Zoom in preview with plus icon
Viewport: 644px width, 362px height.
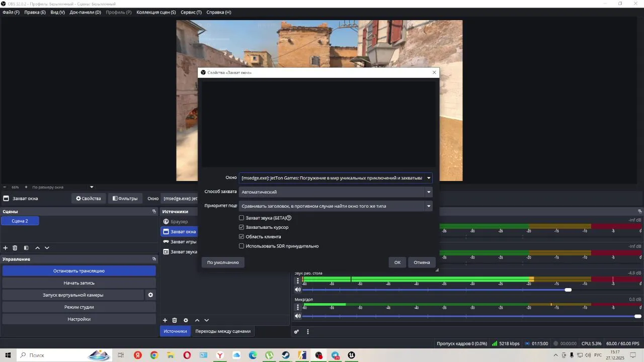coord(26,187)
